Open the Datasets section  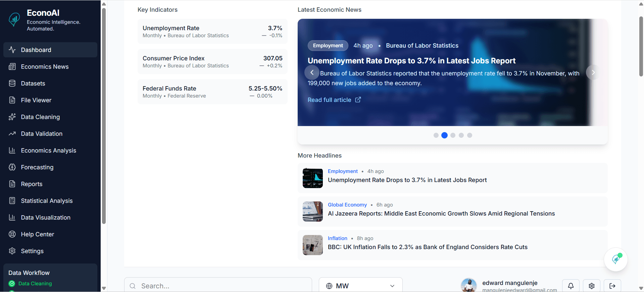click(x=50, y=83)
